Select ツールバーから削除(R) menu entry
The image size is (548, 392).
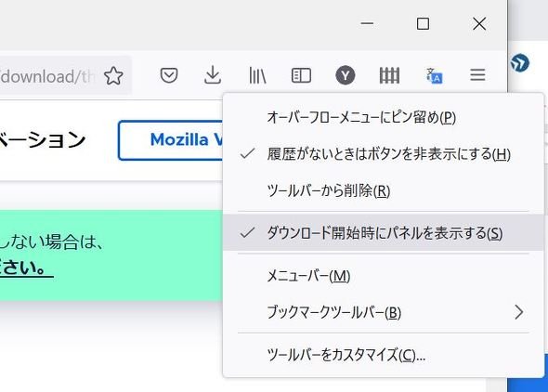(x=384, y=190)
